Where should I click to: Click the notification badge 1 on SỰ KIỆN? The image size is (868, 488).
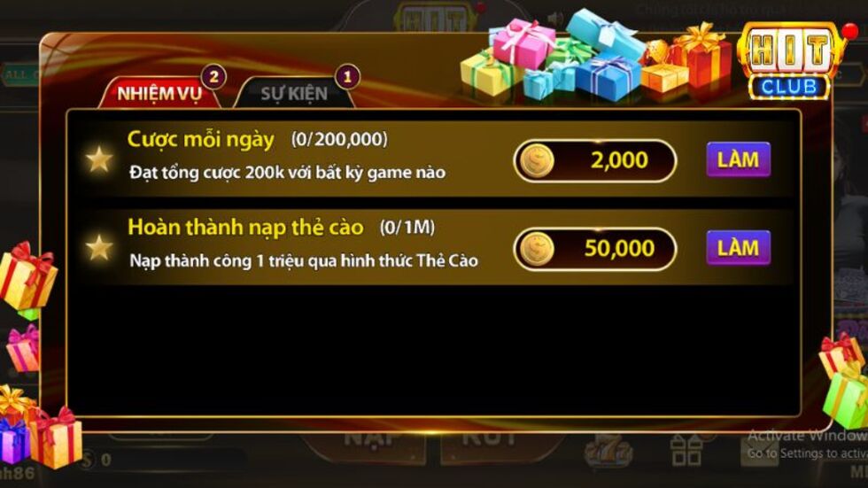click(x=347, y=77)
